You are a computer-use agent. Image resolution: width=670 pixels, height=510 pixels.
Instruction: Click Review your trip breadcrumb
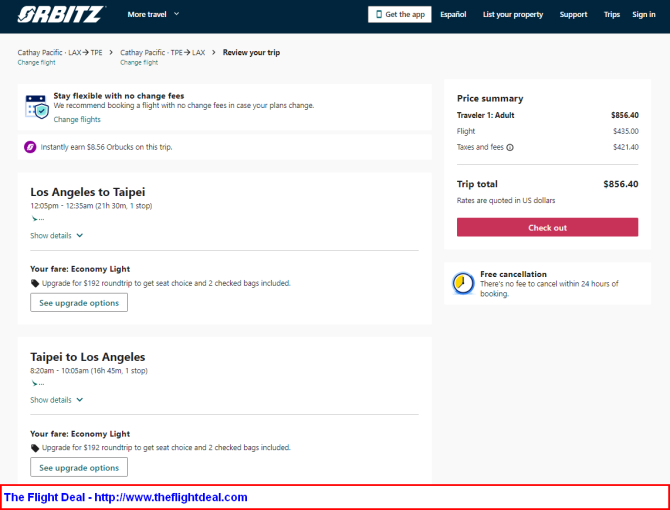pos(251,53)
